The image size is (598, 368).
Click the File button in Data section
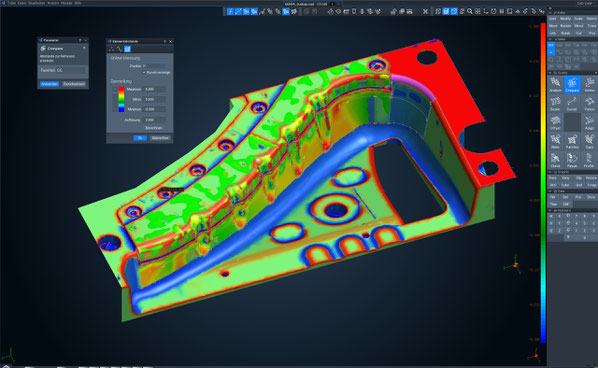coord(553,197)
